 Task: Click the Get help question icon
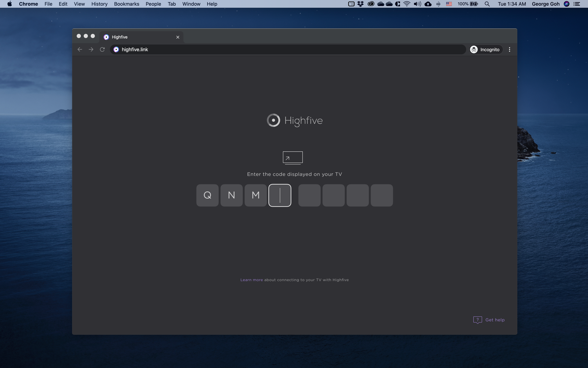(x=477, y=320)
